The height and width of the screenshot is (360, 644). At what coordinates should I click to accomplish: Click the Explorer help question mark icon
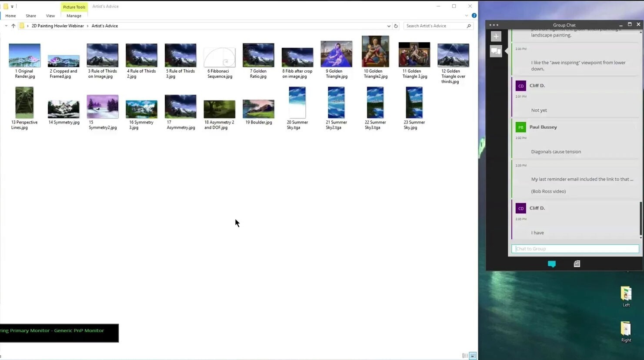tap(474, 16)
